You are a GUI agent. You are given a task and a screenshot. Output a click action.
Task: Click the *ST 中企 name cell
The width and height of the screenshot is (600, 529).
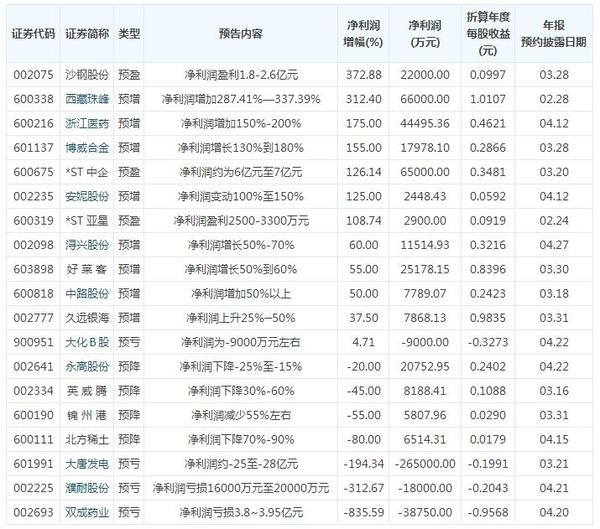pyautogui.click(x=87, y=172)
